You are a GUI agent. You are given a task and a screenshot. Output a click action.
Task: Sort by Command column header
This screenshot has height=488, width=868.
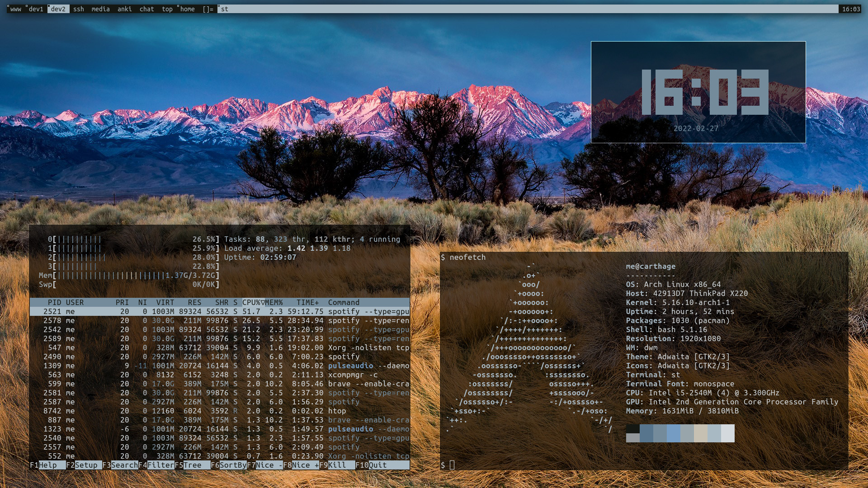tap(344, 302)
